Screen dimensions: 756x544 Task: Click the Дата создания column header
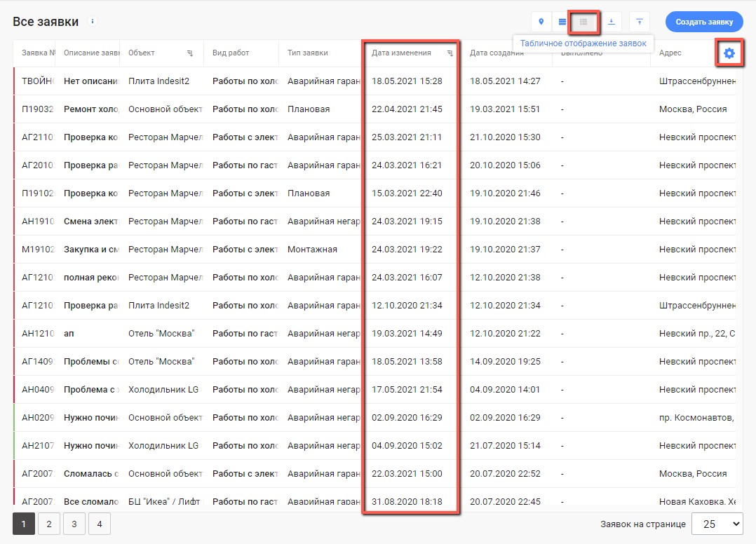coord(497,53)
